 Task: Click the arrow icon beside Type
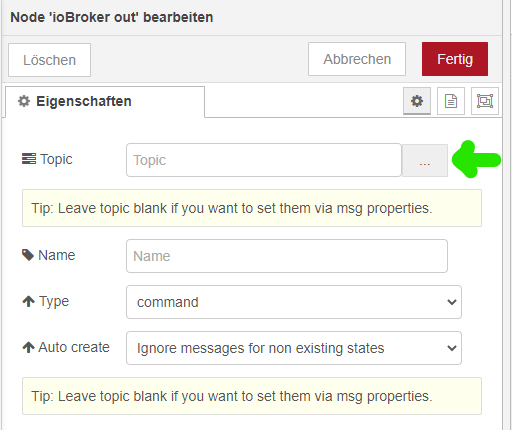click(29, 301)
